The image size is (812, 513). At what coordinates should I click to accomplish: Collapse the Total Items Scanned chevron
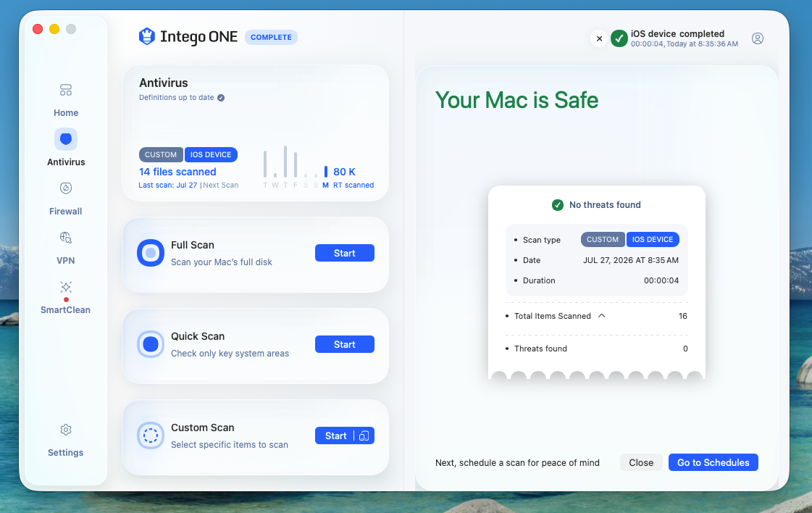[x=601, y=316]
